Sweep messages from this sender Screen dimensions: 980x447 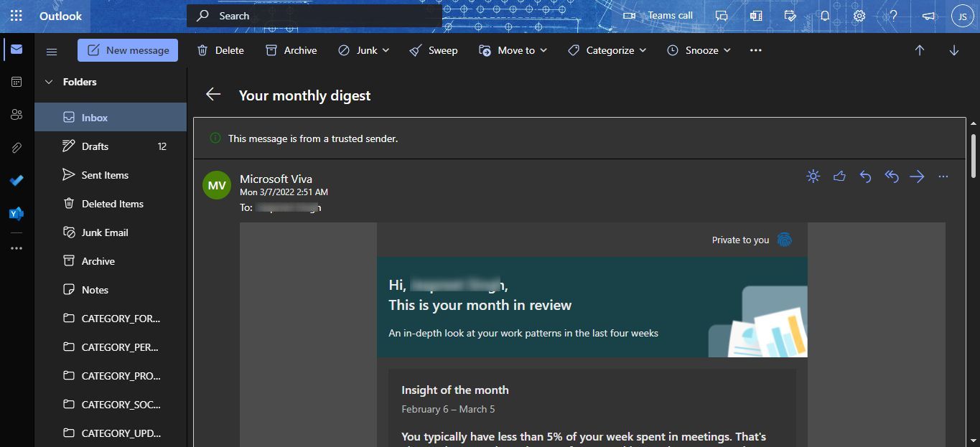pos(434,50)
